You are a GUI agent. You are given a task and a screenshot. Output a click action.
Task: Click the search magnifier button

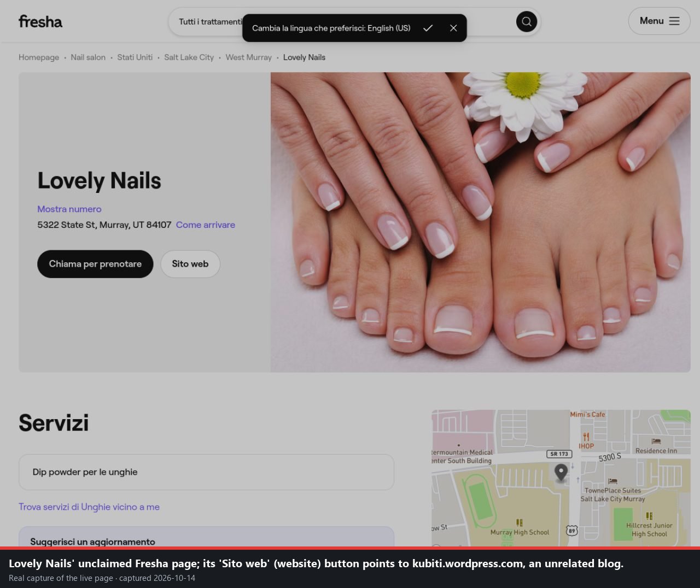click(x=527, y=21)
